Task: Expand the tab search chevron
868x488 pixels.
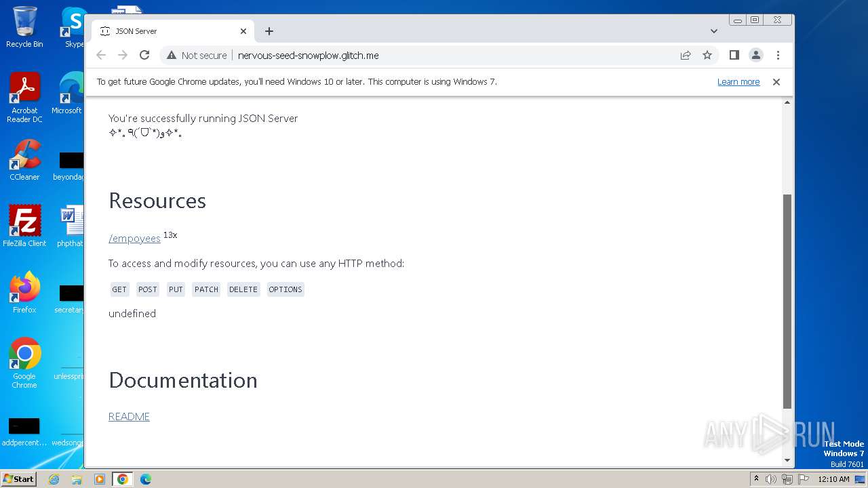Action: click(x=714, y=31)
